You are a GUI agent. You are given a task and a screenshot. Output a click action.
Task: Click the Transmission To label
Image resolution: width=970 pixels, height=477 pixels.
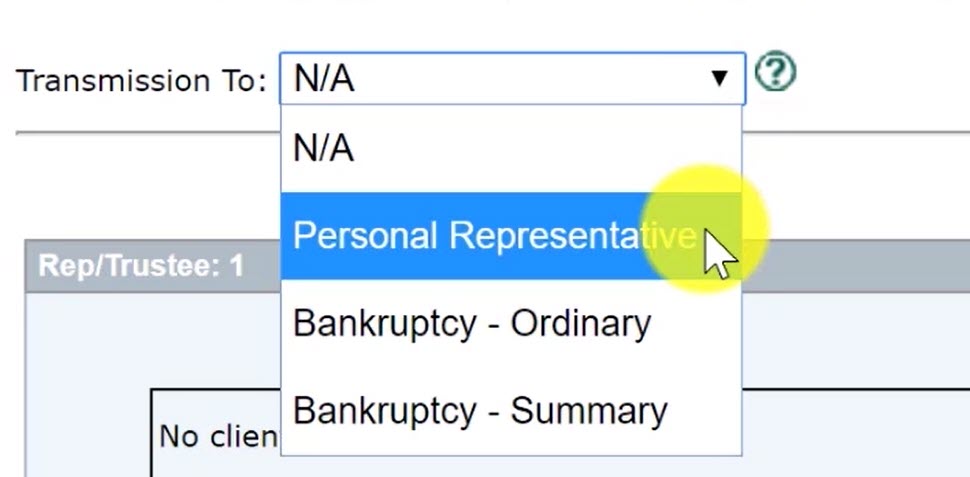click(x=141, y=80)
